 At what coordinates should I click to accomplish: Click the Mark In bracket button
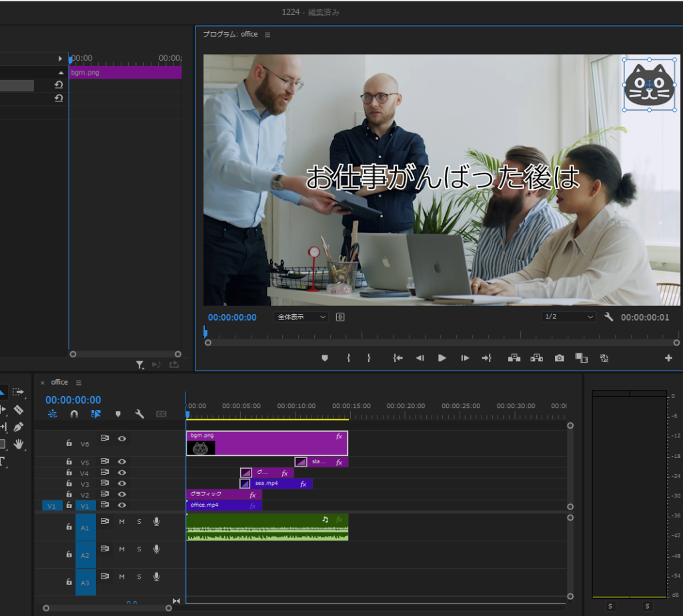(348, 358)
